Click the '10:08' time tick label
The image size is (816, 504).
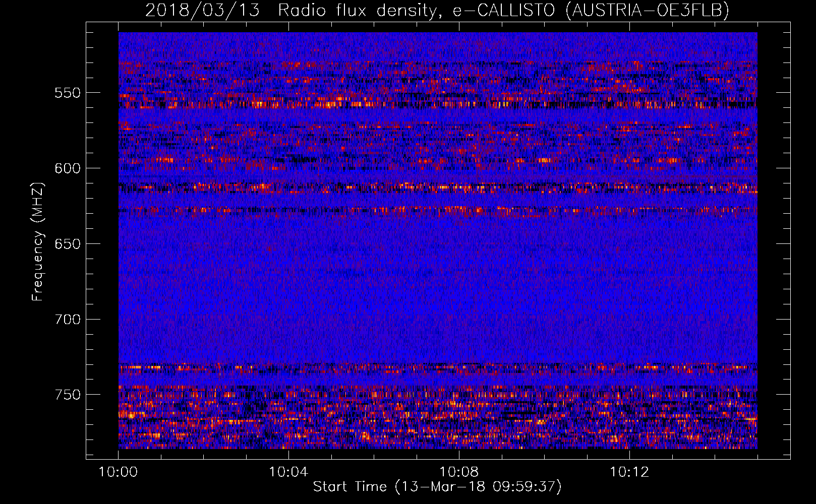point(459,472)
